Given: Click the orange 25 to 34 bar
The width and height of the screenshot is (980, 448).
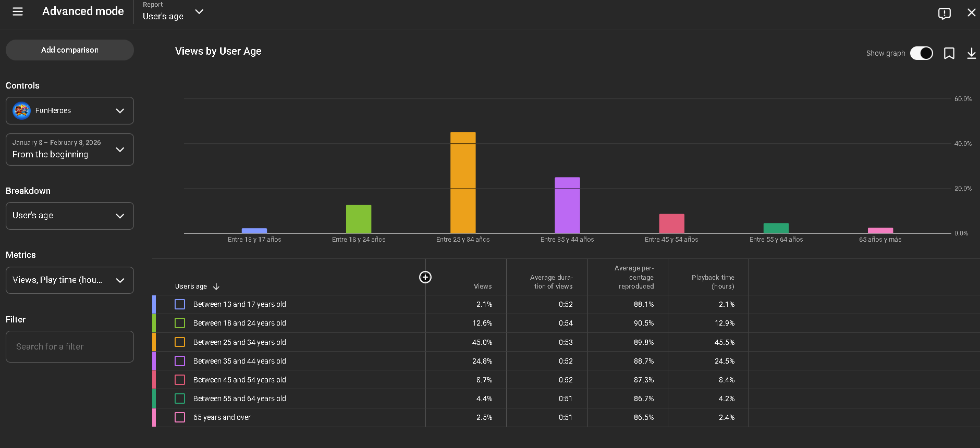Looking at the screenshot, I should 463,182.
